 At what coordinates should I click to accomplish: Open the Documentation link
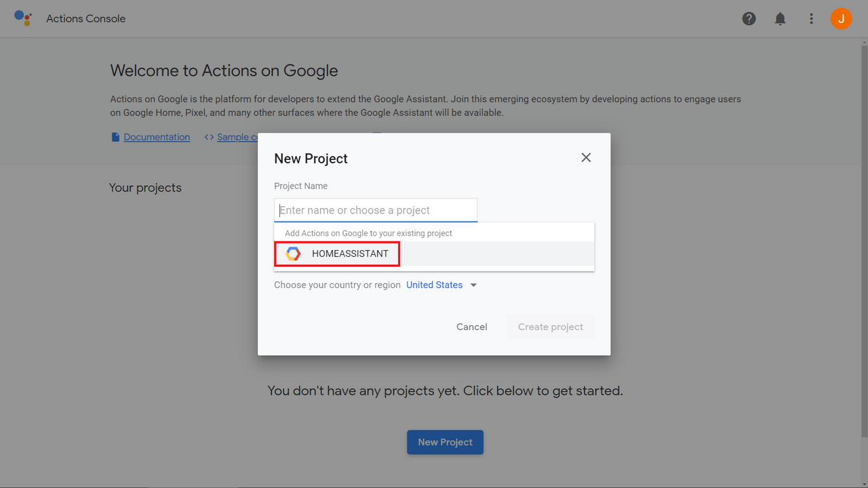(157, 137)
